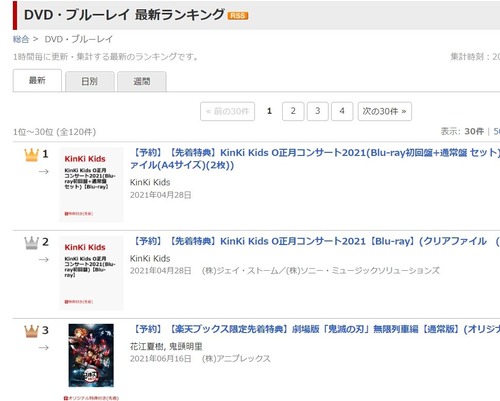Go to page 3 of rankings
Screen dimensions: 500x401
click(x=318, y=111)
